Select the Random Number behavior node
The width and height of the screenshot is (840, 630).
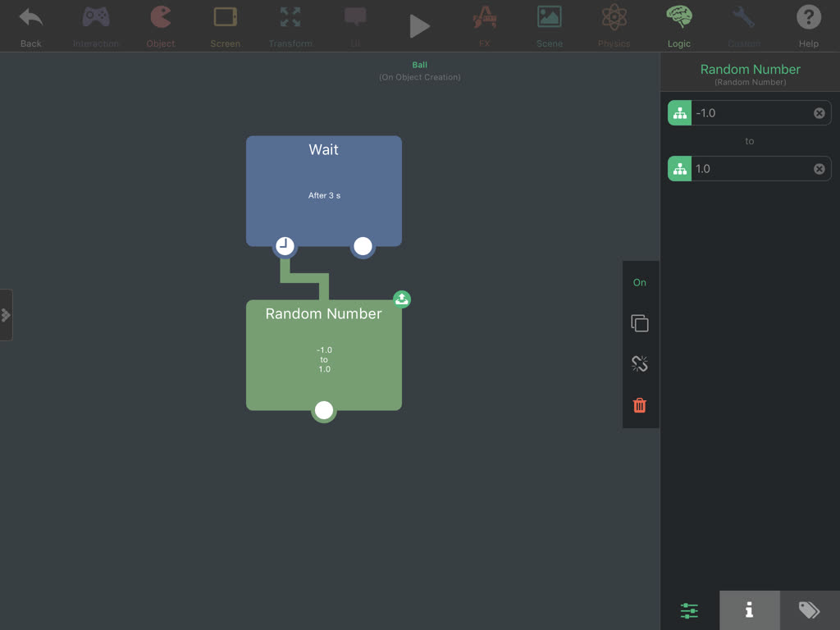click(323, 354)
